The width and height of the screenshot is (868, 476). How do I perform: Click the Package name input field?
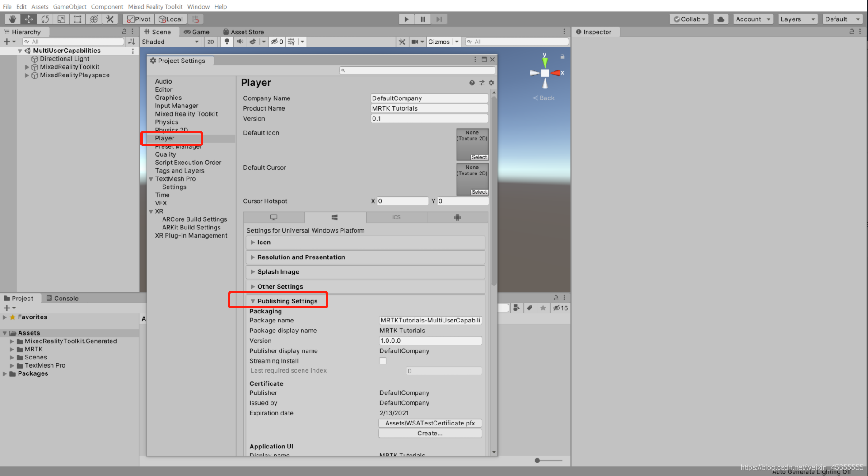click(430, 320)
